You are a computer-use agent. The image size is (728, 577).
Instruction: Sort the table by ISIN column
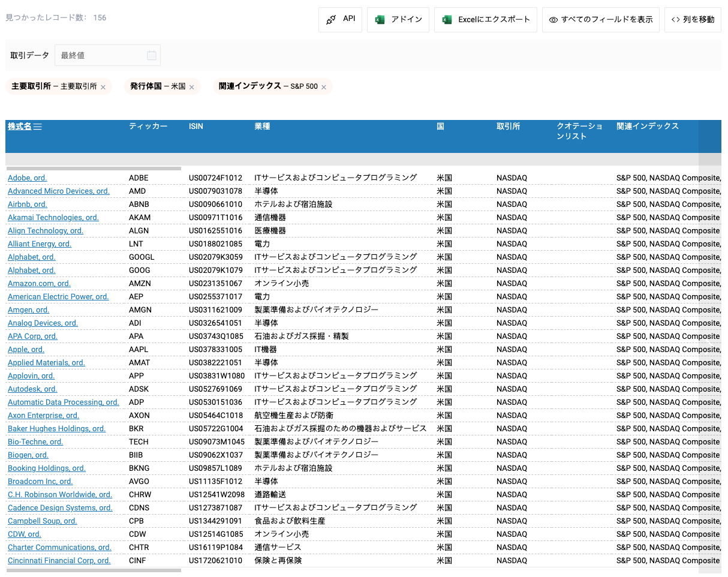pos(196,126)
